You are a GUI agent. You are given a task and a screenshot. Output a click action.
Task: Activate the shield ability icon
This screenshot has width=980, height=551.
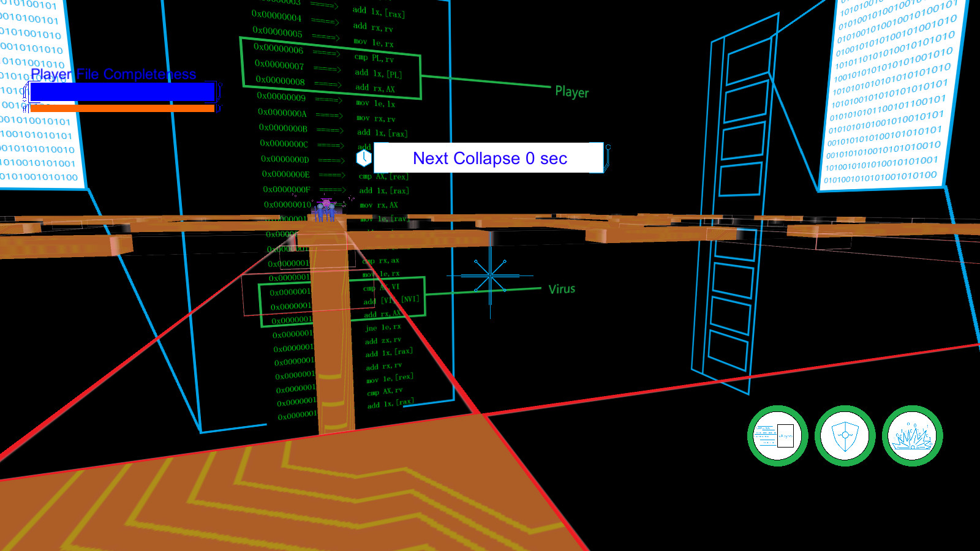[x=845, y=436]
